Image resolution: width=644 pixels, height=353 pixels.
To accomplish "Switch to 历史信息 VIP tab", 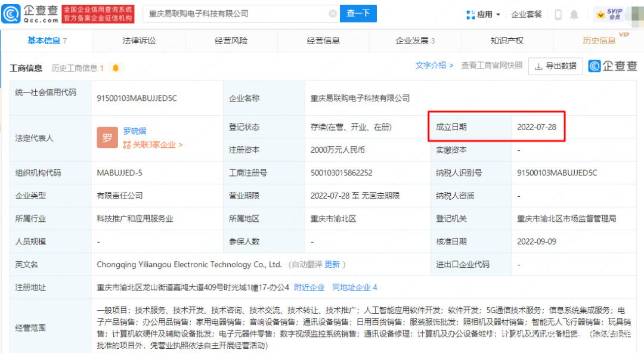I will (599, 41).
